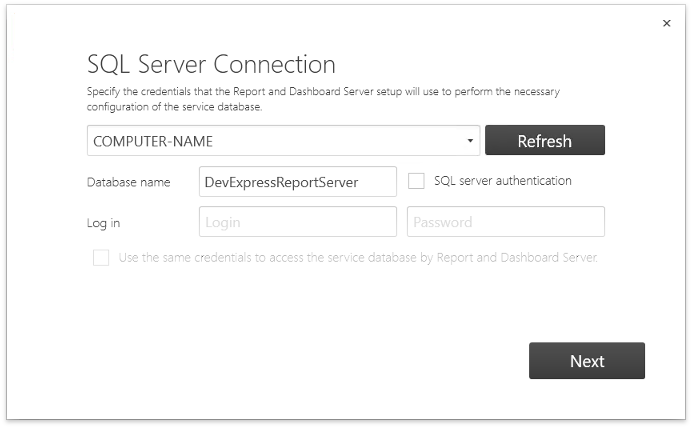Click the SQL server authentication label
This screenshot has height=428, width=692.
click(503, 180)
